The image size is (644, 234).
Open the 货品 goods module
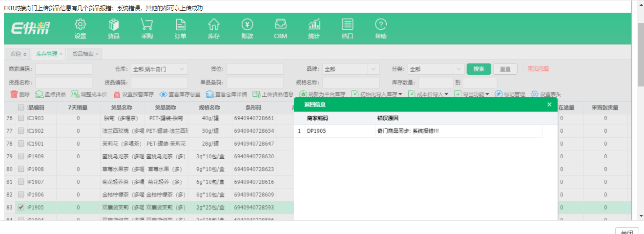pos(114,29)
